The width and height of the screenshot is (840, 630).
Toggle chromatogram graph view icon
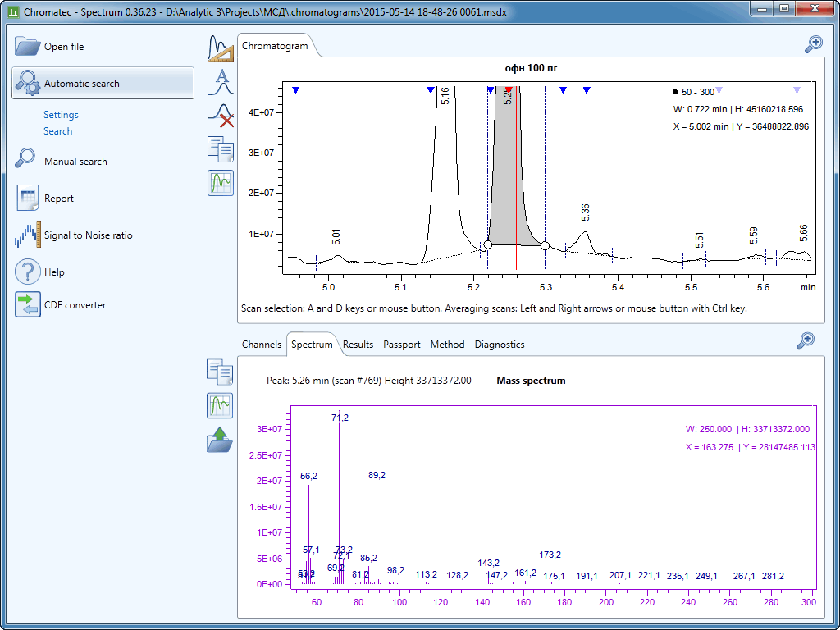(221, 182)
